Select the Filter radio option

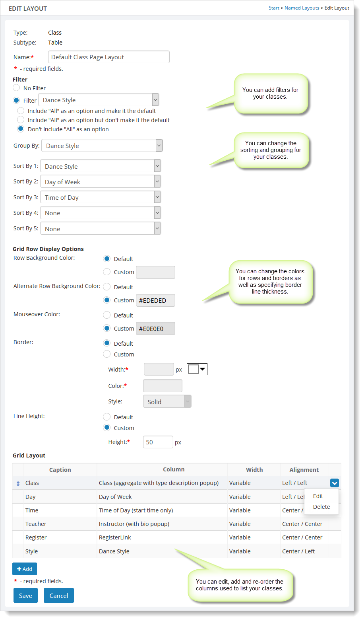(x=16, y=100)
